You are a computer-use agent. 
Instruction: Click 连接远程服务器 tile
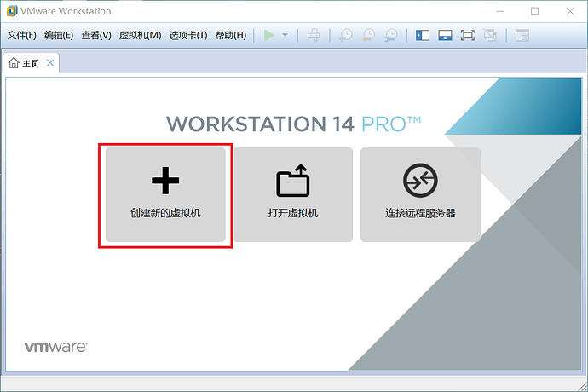(420, 194)
